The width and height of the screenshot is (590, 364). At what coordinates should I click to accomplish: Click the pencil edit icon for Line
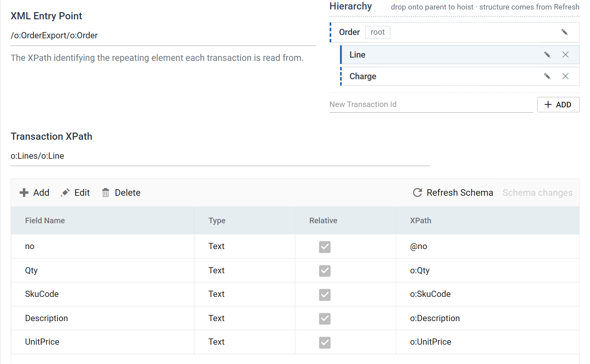pos(547,55)
